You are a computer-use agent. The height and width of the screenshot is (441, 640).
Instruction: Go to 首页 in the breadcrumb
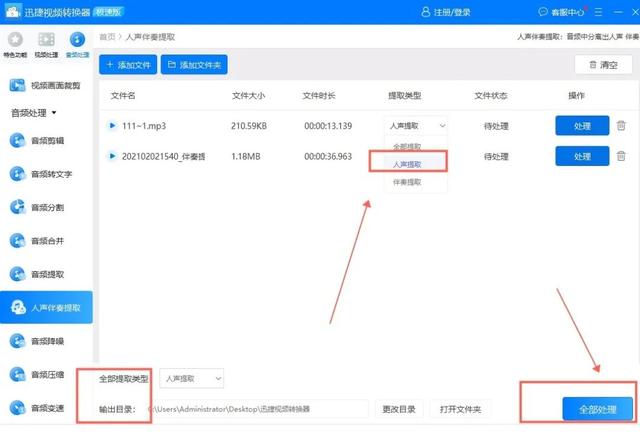(x=107, y=37)
